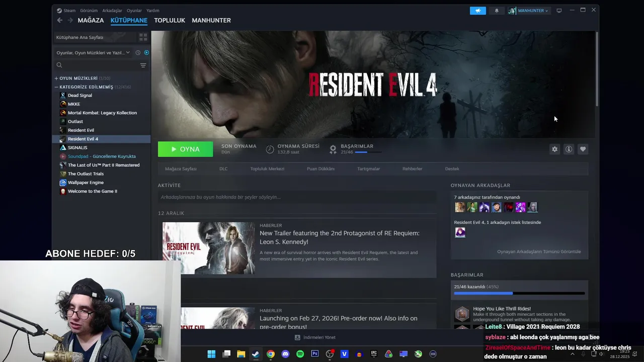Add game to favorites heart icon
Image resolution: width=644 pixels, height=362 pixels.
tap(583, 149)
